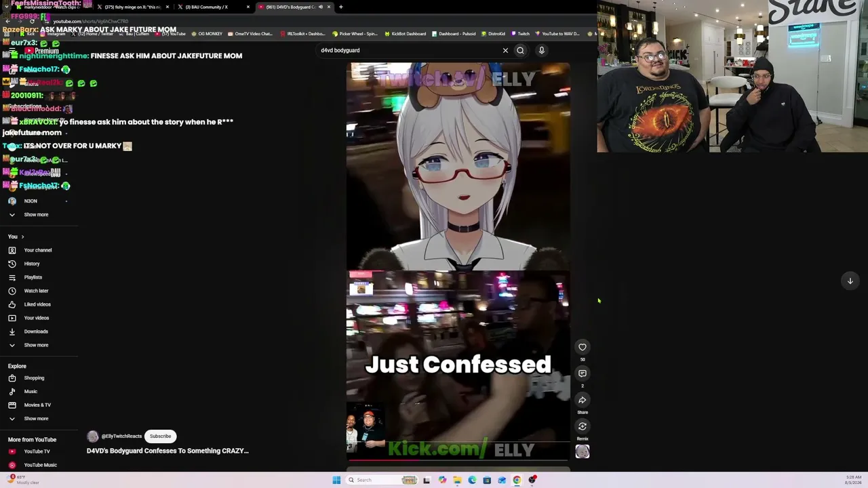
Task: Open the You section chevron
Action: click(22, 237)
